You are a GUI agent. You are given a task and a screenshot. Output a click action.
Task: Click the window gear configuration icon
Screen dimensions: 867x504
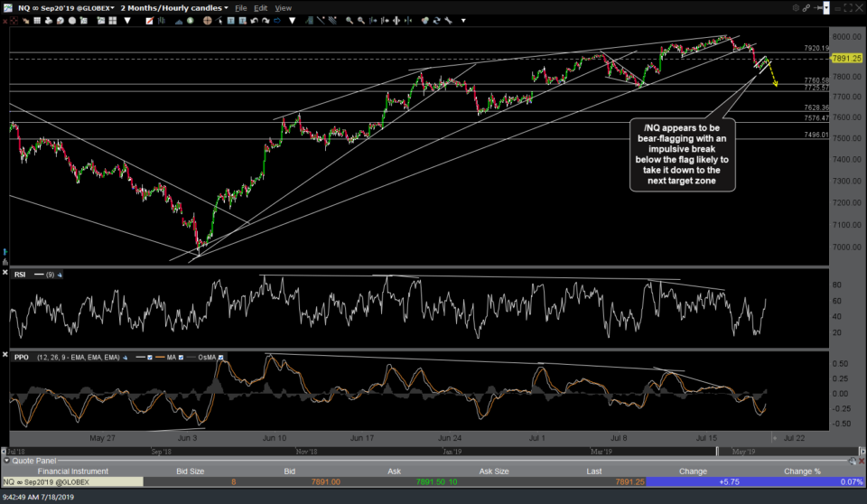pyautogui.click(x=796, y=8)
